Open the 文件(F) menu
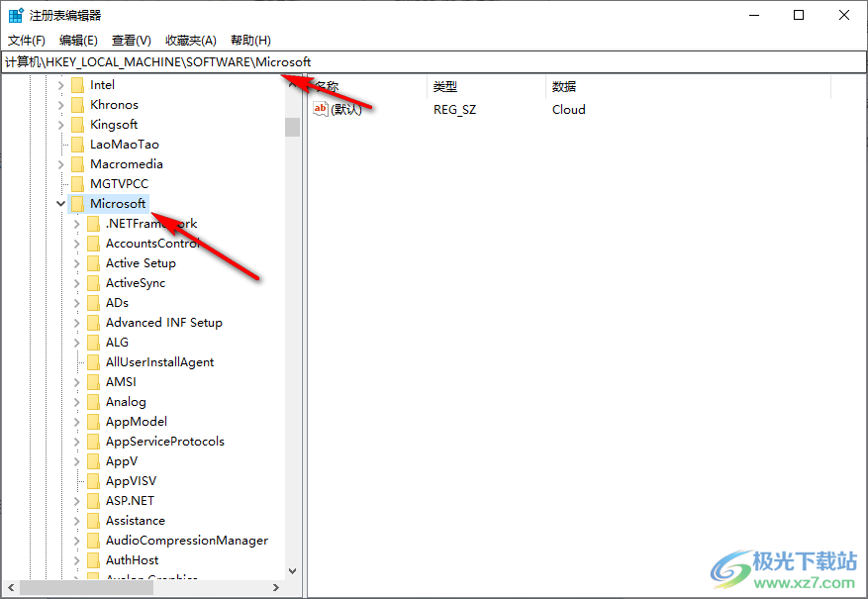The image size is (868, 599). 26,40
